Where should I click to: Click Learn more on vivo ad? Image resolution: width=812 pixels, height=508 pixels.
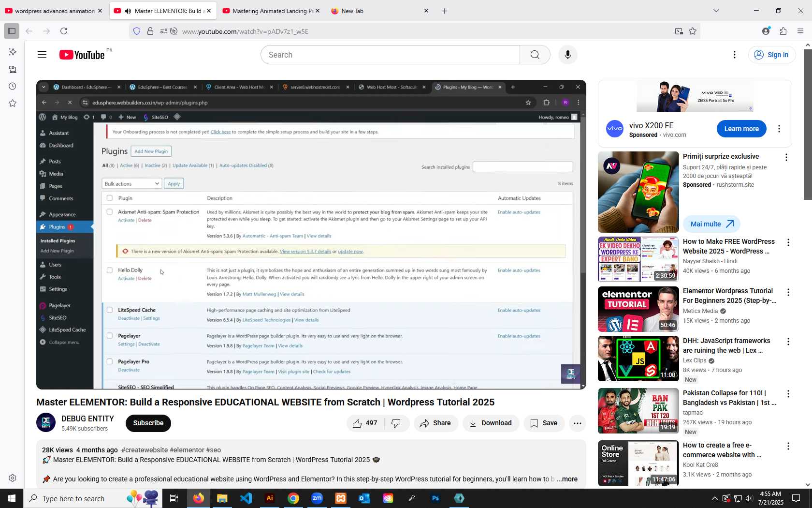741,129
